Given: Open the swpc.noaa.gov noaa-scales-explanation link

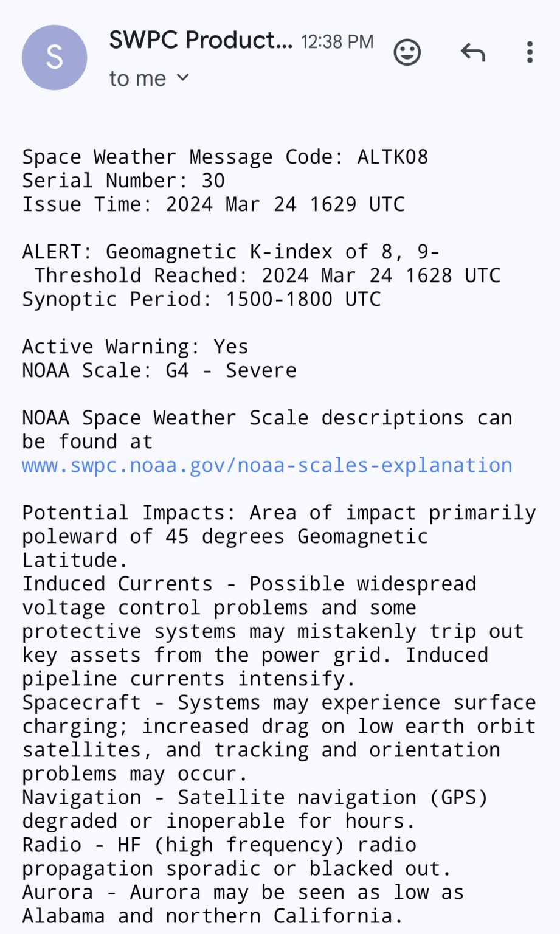Looking at the screenshot, I should tap(267, 465).
